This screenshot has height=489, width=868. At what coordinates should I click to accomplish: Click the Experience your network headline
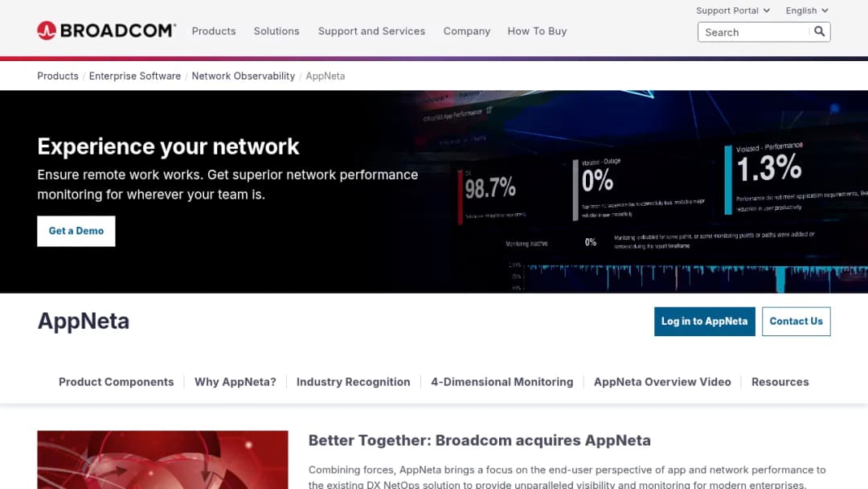[168, 146]
